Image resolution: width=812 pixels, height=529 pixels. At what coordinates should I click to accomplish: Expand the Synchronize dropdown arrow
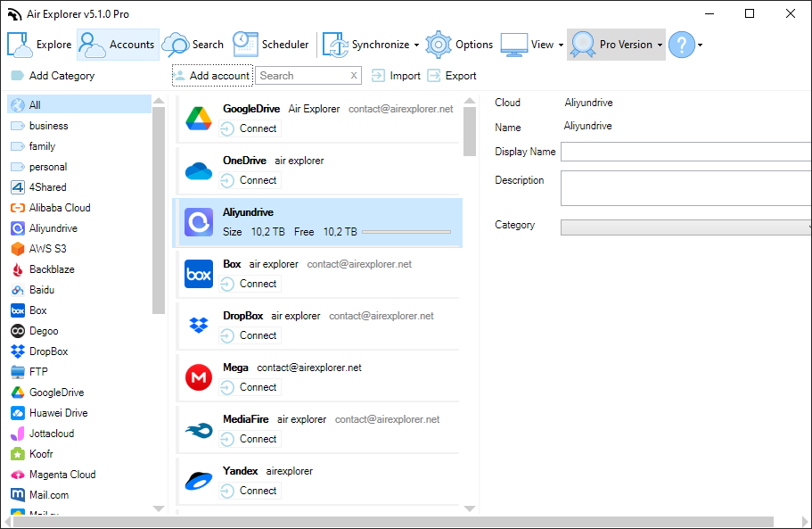coord(416,45)
